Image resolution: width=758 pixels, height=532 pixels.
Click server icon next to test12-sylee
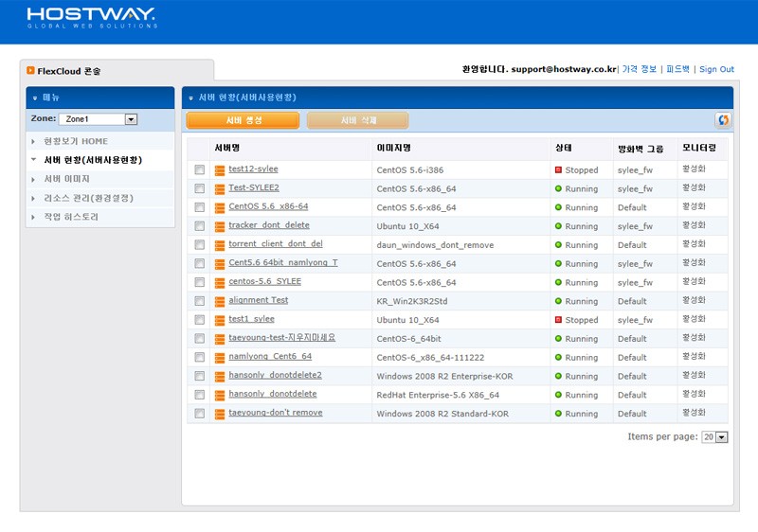click(x=220, y=170)
